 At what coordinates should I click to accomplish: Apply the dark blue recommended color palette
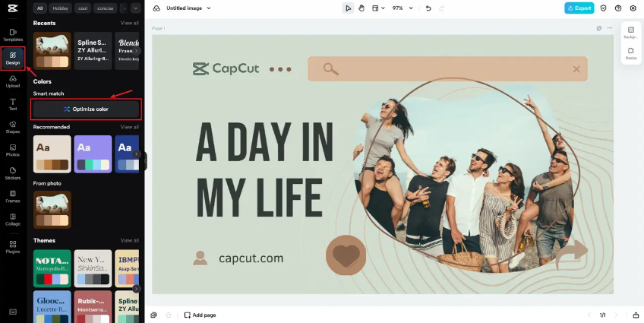[x=127, y=154]
